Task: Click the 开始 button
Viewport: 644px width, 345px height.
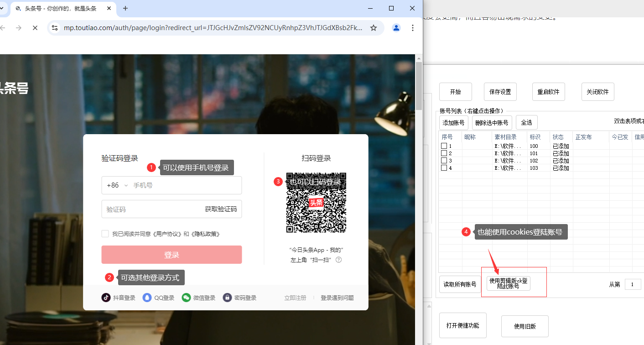Action: tap(455, 92)
